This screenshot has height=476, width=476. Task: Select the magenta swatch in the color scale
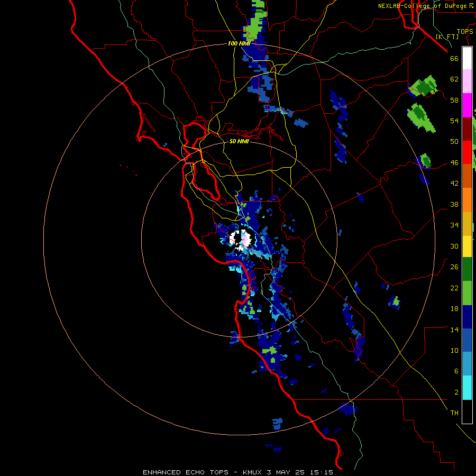(467, 105)
